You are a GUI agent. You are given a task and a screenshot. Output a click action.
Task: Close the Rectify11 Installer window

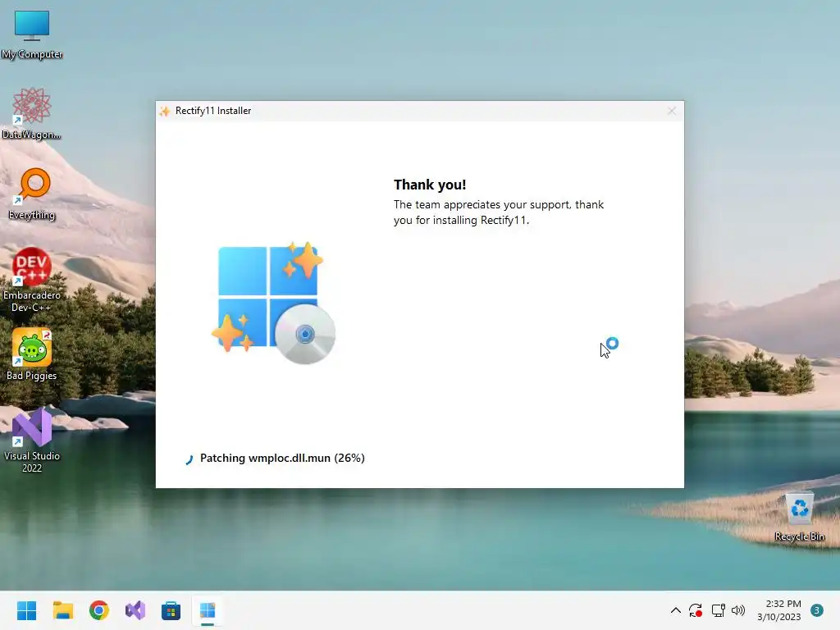tap(672, 111)
